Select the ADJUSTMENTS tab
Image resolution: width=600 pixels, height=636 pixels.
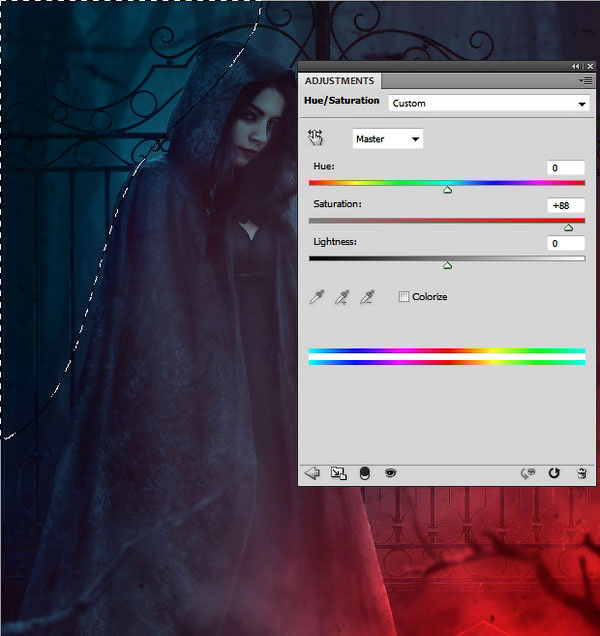click(x=340, y=81)
